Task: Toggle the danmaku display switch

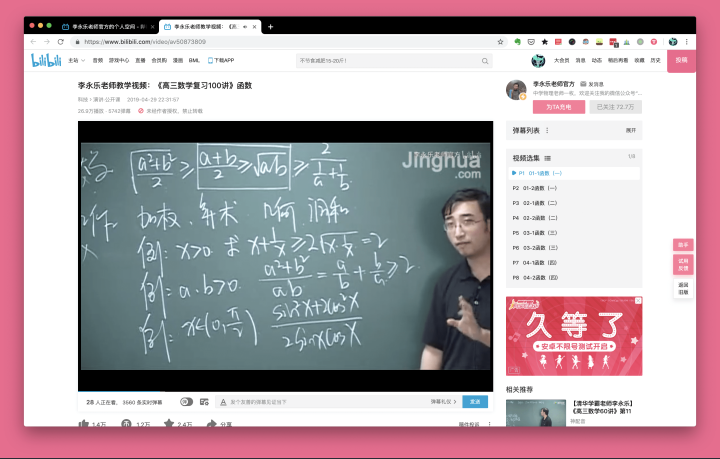Action: (x=186, y=402)
